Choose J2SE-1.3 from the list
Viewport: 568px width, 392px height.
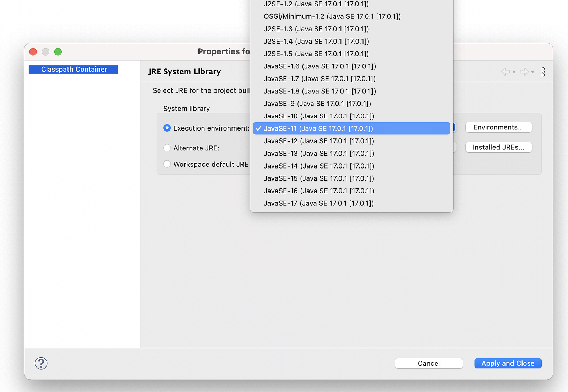tap(351, 29)
